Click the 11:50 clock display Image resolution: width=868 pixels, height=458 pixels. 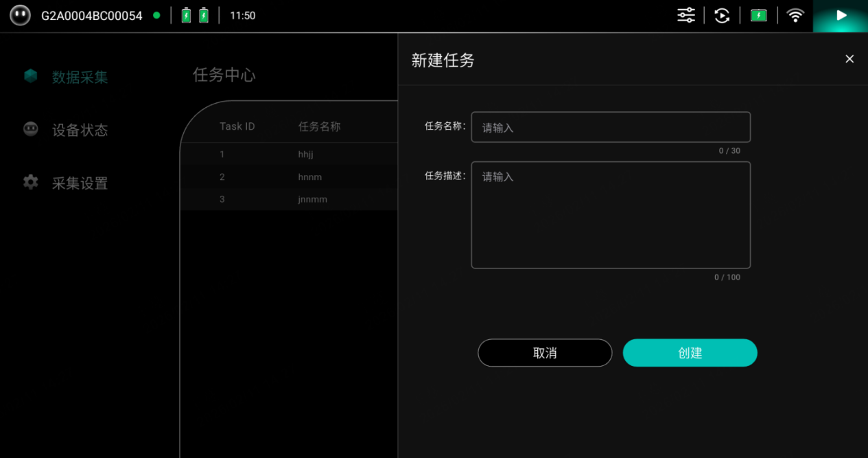coord(243,16)
